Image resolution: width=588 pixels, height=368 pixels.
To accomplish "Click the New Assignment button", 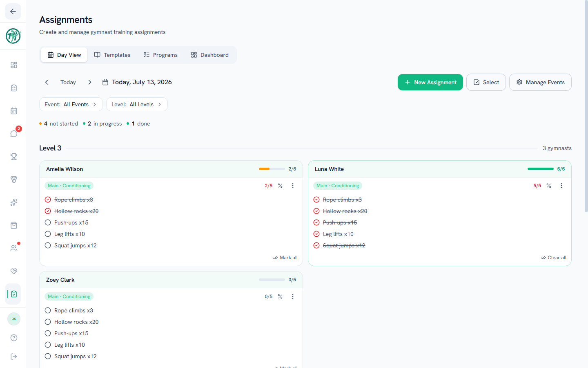I will (430, 82).
